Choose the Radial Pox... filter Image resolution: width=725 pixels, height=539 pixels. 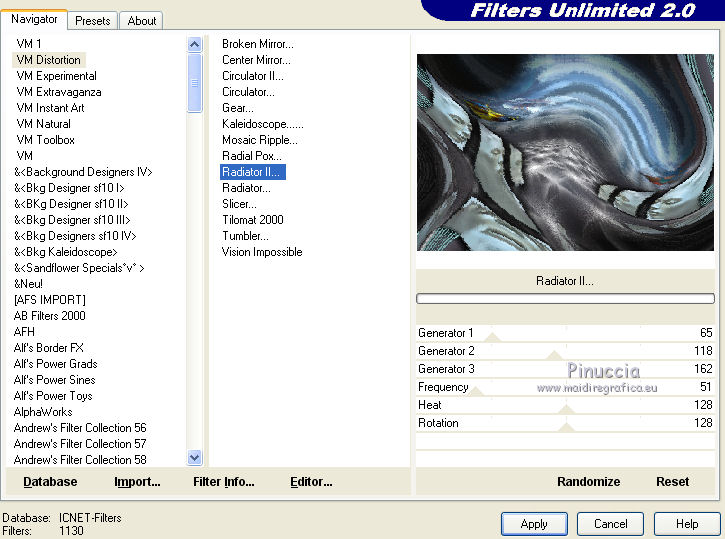pos(252,156)
